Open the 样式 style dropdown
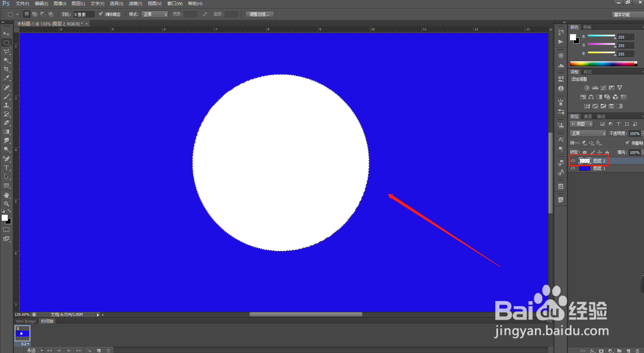This screenshot has height=353, width=644. pos(155,14)
